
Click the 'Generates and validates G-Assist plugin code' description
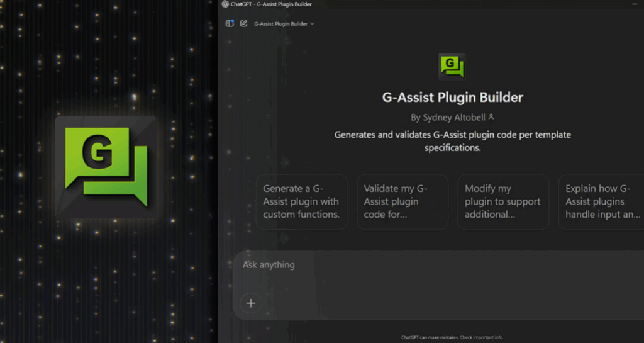click(453, 141)
